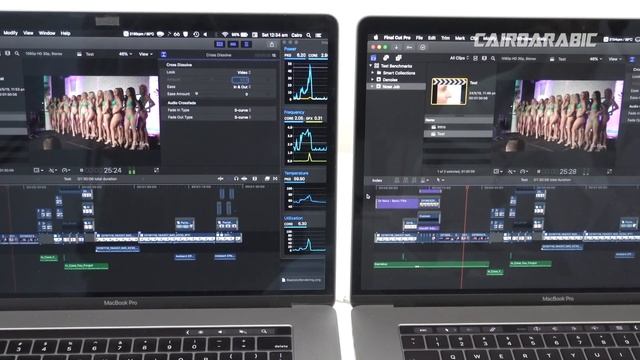
Task: Open photos and audio sidebar on right MacBook
Action: [x=386, y=58]
